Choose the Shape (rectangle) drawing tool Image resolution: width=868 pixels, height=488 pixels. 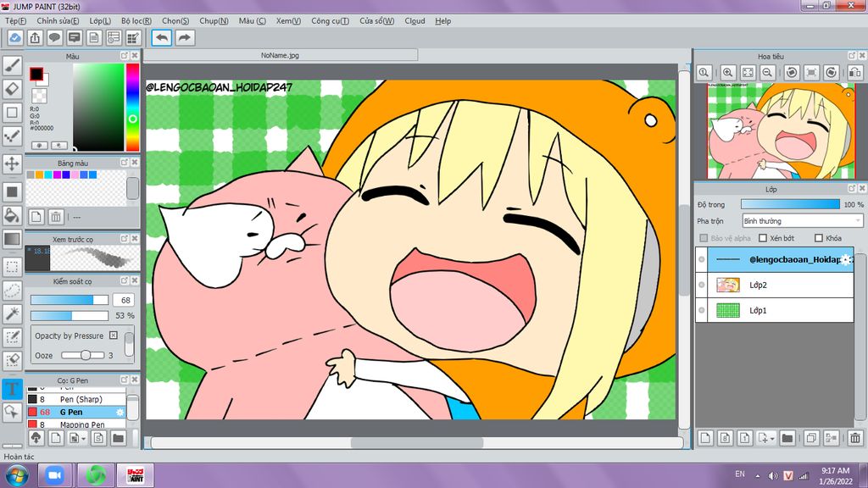pyautogui.click(x=12, y=113)
